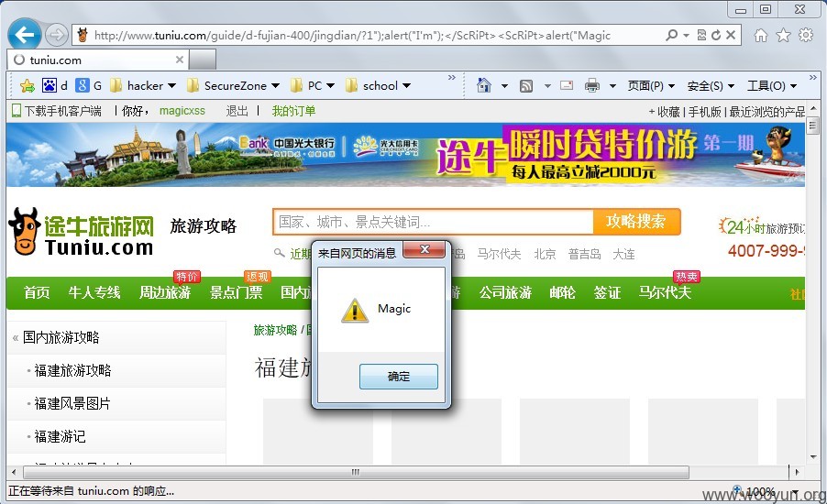Viewport: 827px width, 504px height.
Task: Open 景点门票 in green navigation bar
Action: pyautogui.click(x=236, y=292)
